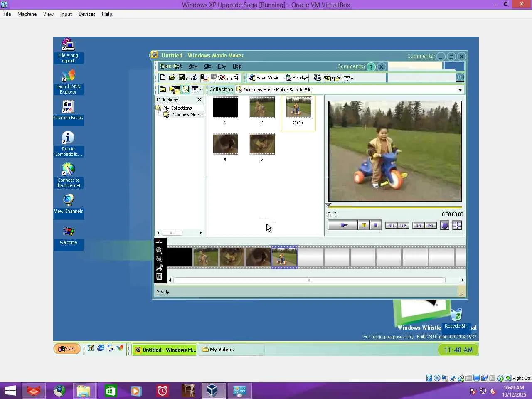Viewport: 532px width, 399px height.
Task: Click the Play button in the monitor
Action: click(342, 225)
